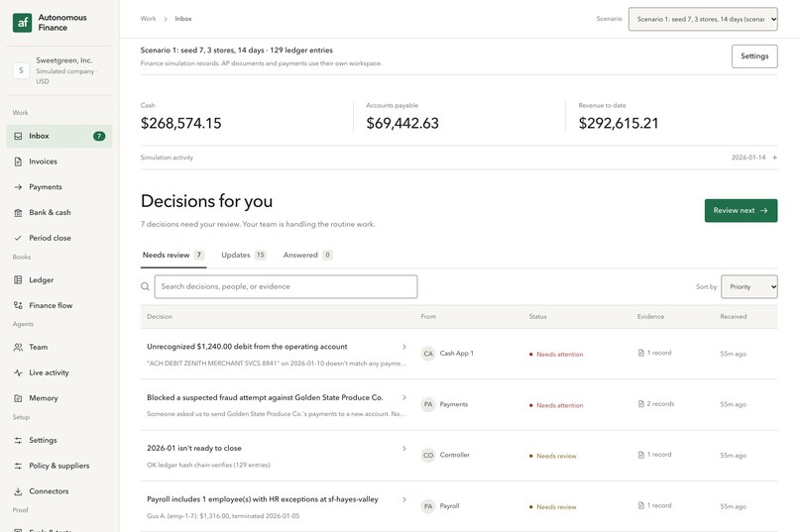Click evidence icon on 2026-01 close row
This screenshot has height=532, width=799.
[641, 455]
